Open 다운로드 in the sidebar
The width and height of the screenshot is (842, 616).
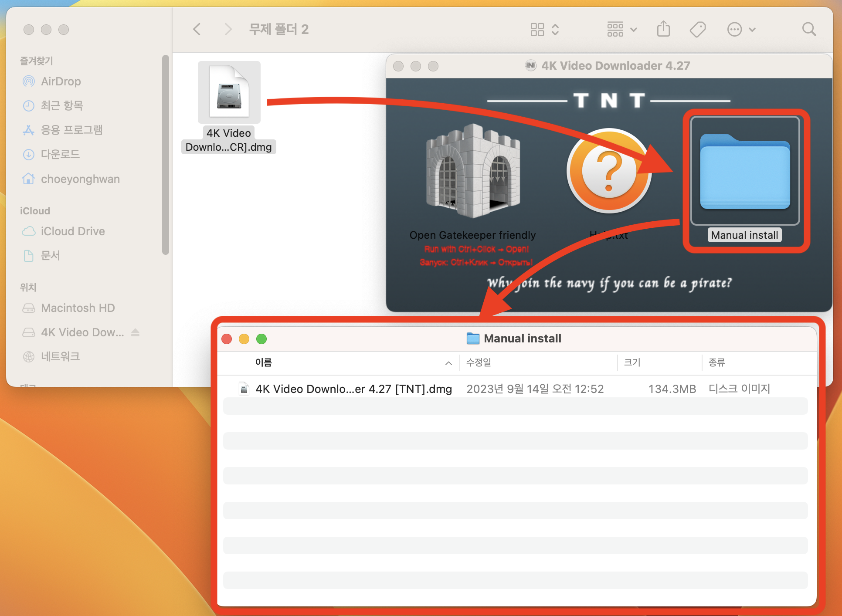[x=61, y=154]
